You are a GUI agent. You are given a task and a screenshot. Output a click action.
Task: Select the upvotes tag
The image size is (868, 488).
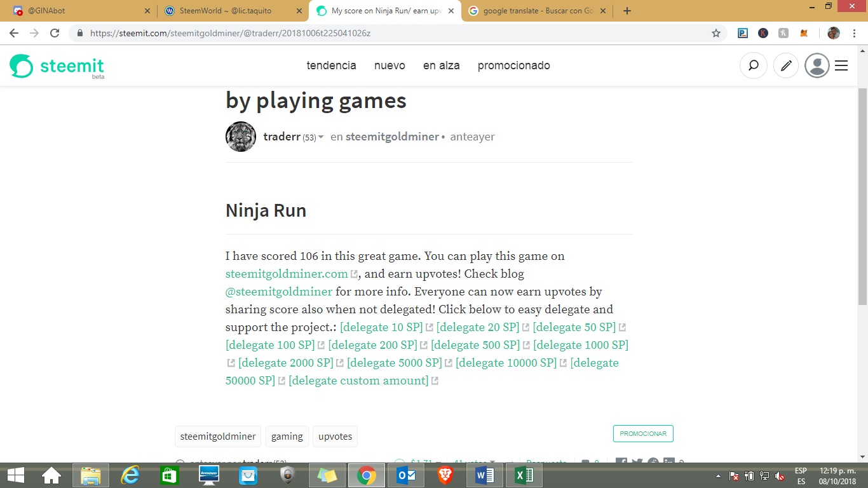[335, 437]
